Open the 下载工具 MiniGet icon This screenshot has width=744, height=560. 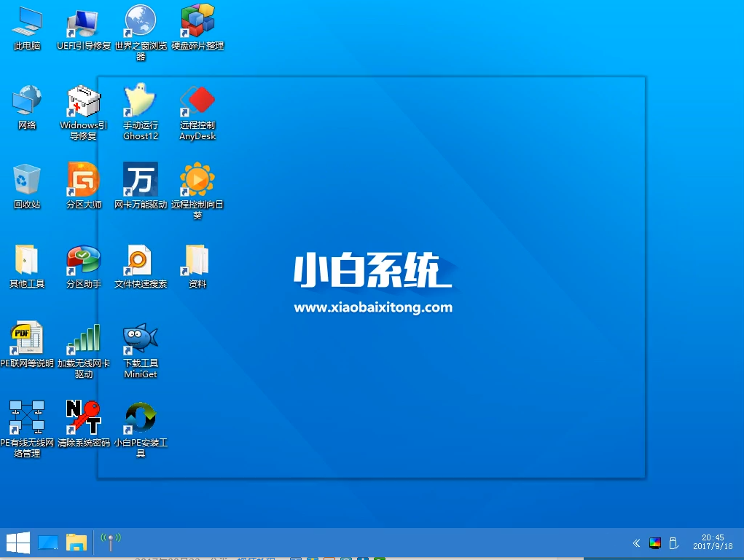coord(140,339)
